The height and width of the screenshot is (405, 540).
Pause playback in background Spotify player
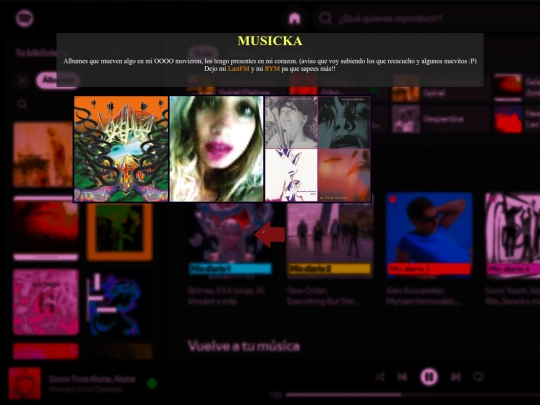(x=429, y=377)
